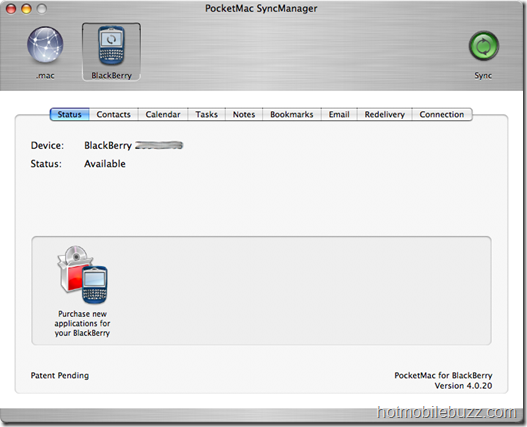This screenshot has width=527, height=427.
Task: Click the green Sync button
Action: [483, 46]
